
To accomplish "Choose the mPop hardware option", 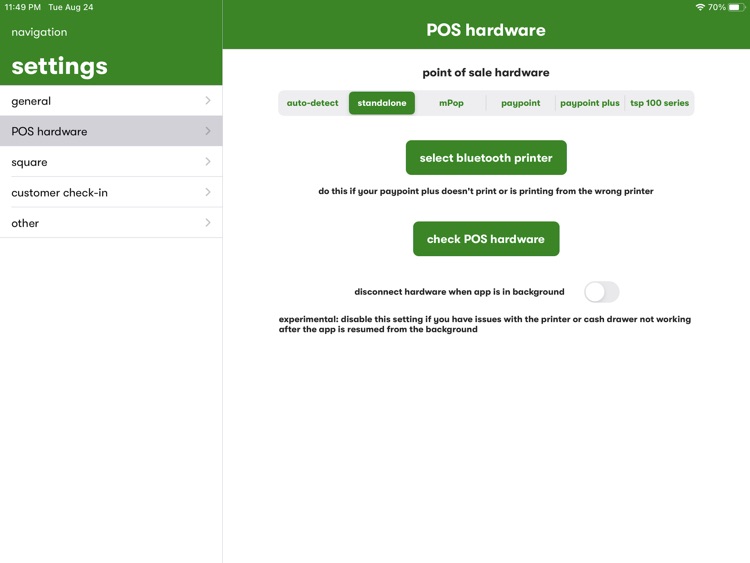I will (x=451, y=103).
